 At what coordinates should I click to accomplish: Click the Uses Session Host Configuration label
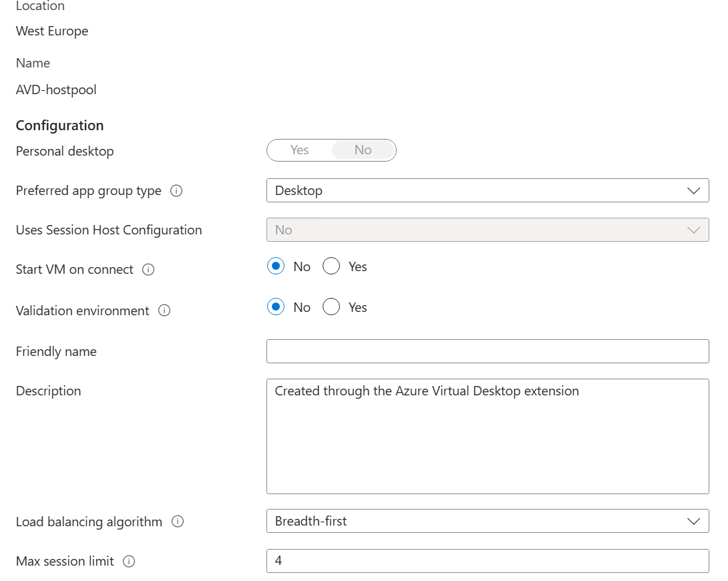[x=109, y=230]
